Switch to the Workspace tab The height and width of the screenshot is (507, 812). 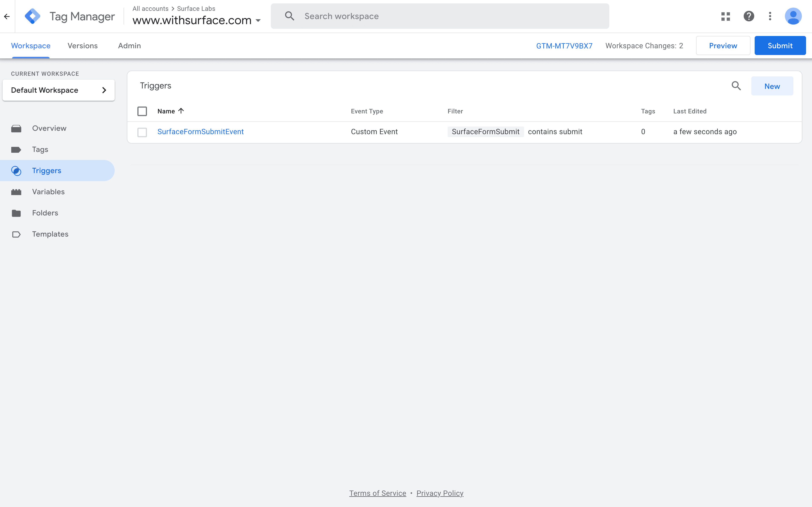pos(31,46)
